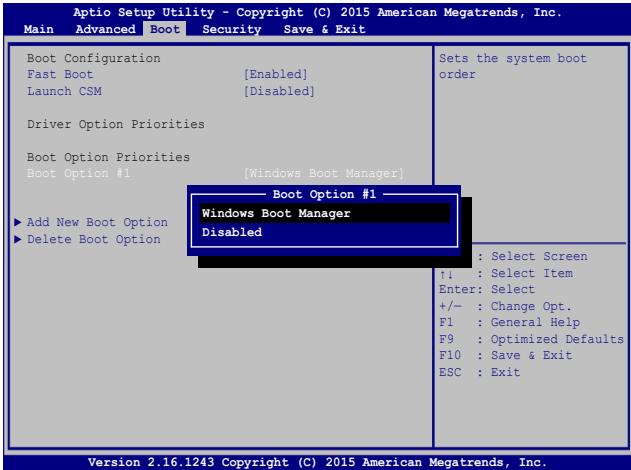Click the F9 Optimized Defaults hint
Image resolution: width=631 pixels, height=470 pixels.
coord(531,340)
